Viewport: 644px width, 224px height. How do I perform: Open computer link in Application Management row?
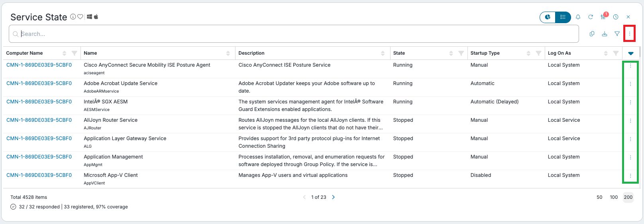click(39, 157)
